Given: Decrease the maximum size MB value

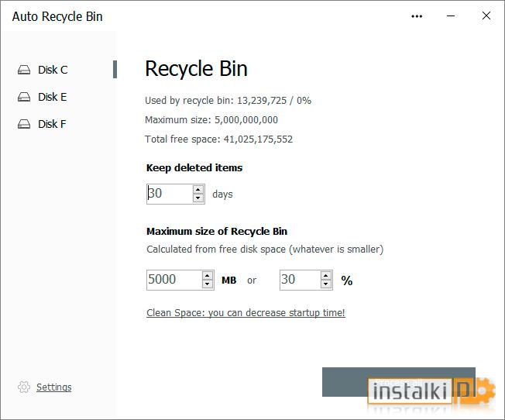Looking at the screenshot, I should (x=208, y=284).
